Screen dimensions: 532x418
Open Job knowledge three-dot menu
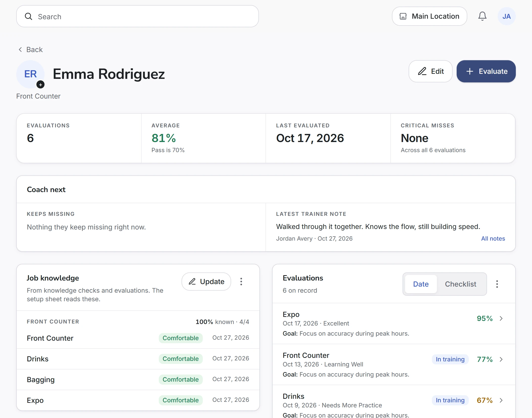point(241,282)
